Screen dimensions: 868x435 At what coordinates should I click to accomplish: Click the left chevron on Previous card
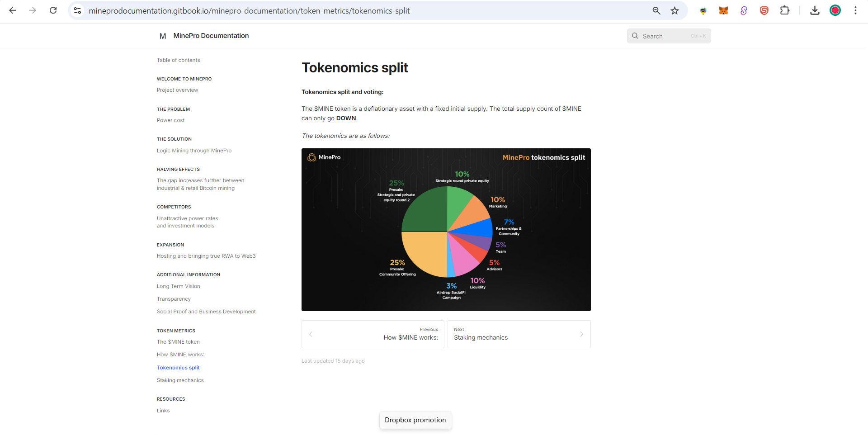click(x=311, y=334)
